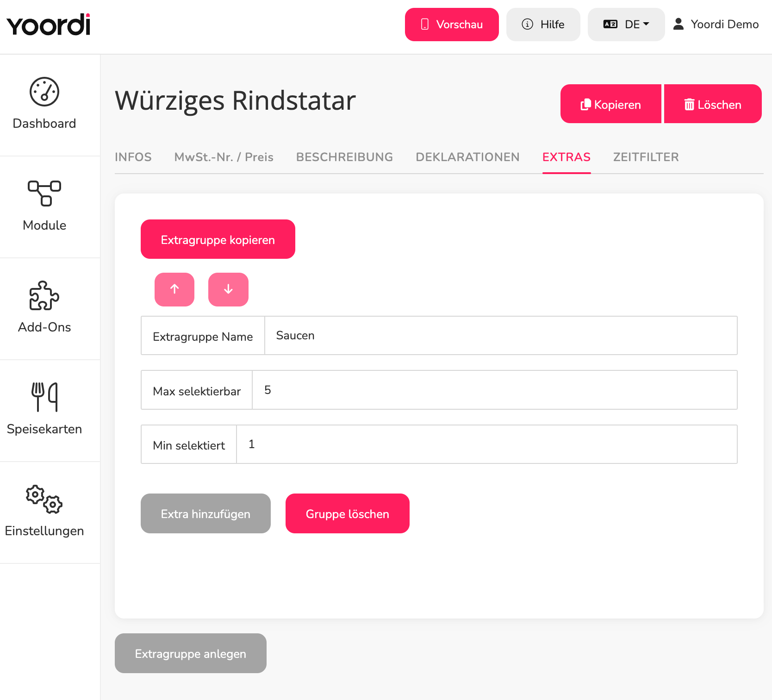772x700 pixels.
Task: Open the ZEITFILTER tab
Action: click(x=646, y=157)
